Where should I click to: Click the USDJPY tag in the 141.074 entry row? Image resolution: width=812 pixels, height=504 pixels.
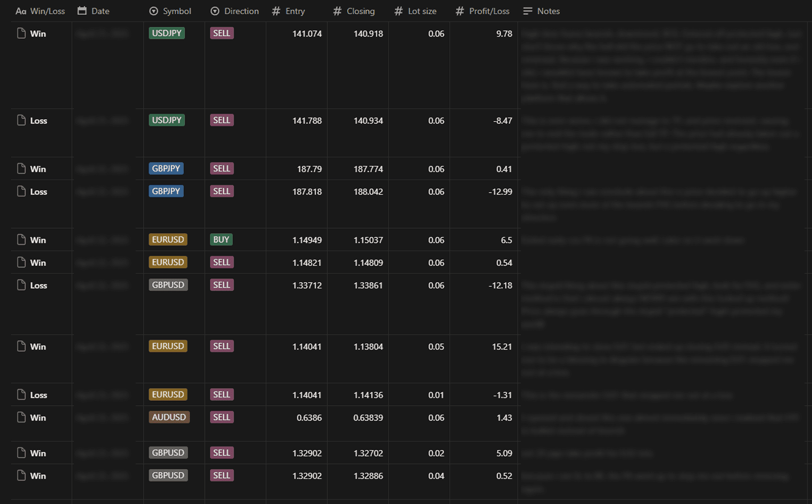click(167, 33)
